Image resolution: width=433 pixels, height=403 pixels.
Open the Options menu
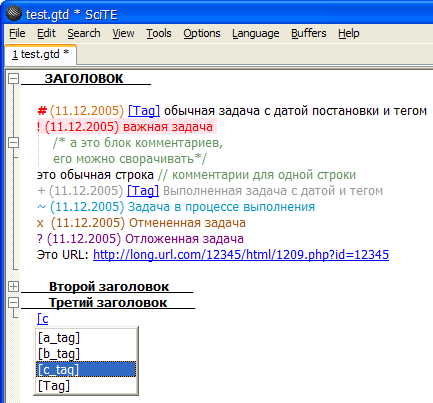tap(202, 33)
